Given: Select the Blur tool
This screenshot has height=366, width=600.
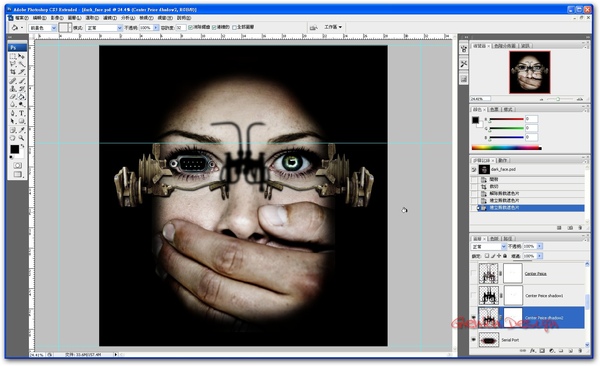Looking at the screenshot, I should pos(13,104).
